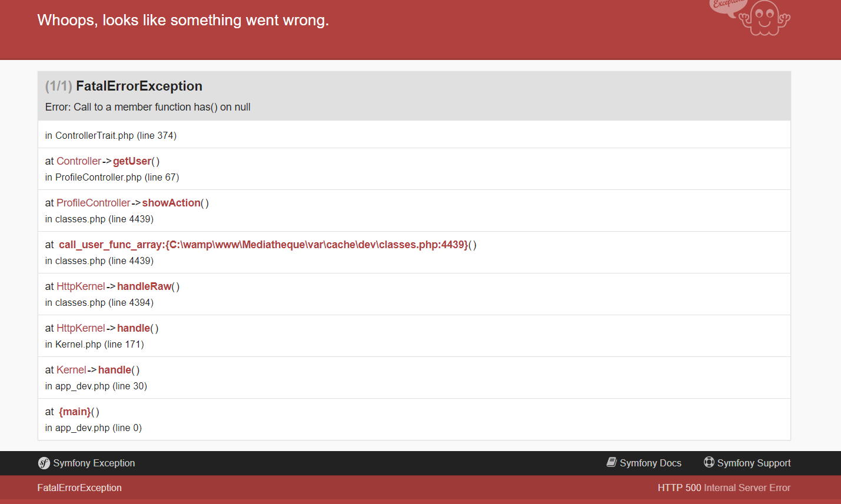This screenshot has width=841, height=504.
Task: Click the getUser method link
Action: point(132,161)
